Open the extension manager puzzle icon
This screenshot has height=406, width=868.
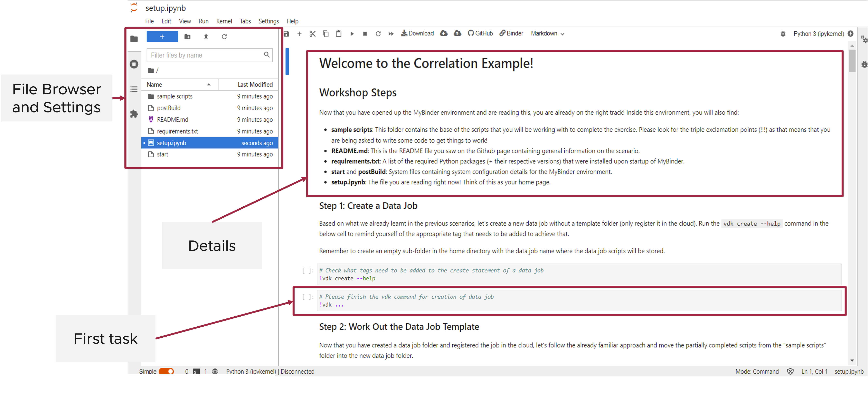134,114
